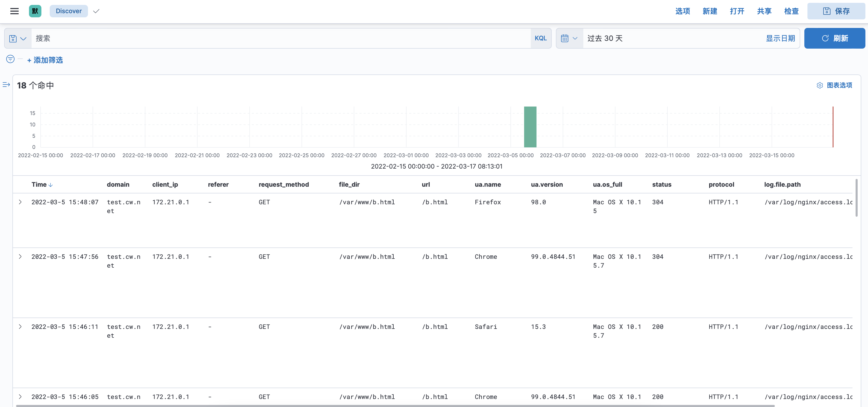The image size is (868, 407).
Task: Click the referer column header
Action: (x=218, y=184)
